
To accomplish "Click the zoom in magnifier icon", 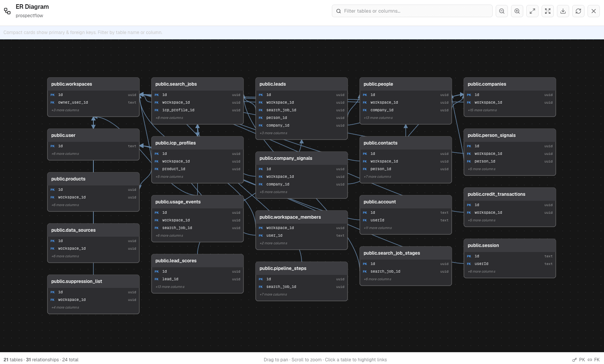I will (x=517, y=11).
